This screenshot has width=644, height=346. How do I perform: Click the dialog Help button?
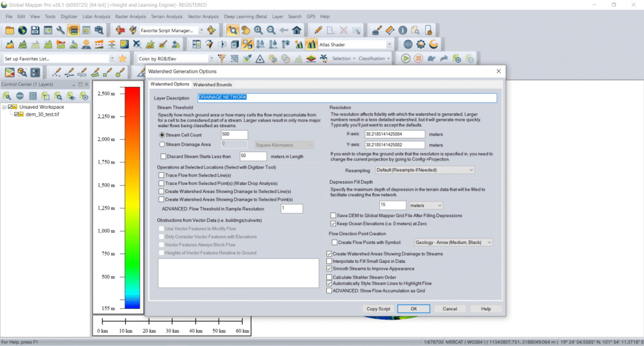click(486, 309)
